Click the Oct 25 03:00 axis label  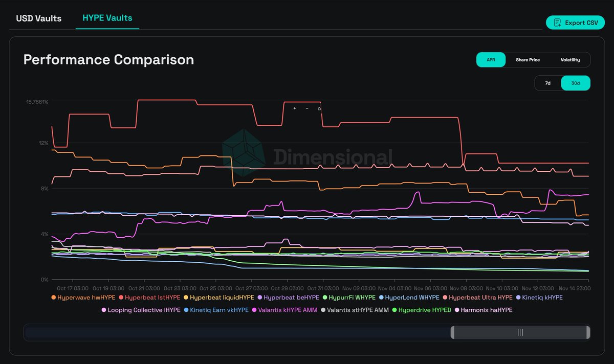coord(215,287)
